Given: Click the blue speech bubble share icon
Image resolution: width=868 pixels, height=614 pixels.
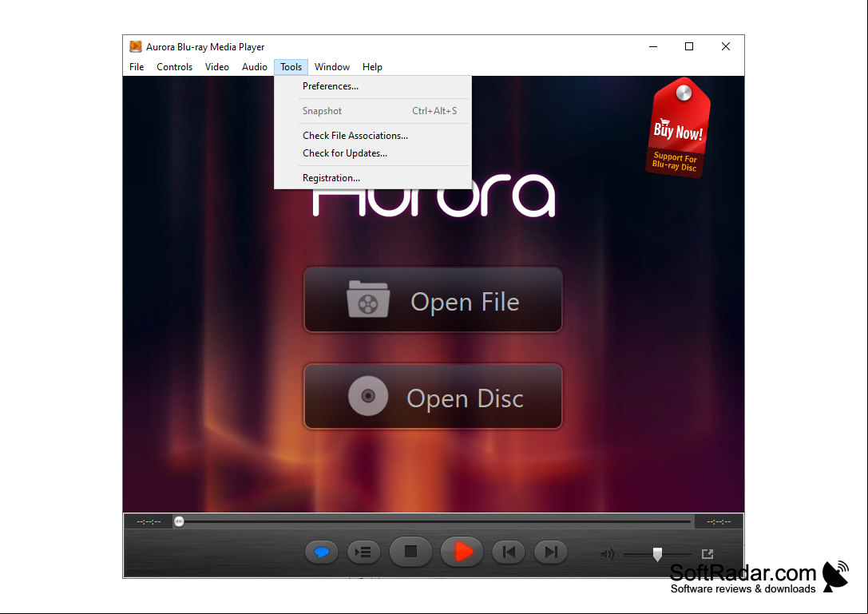Looking at the screenshot, I should click(322, 552).
